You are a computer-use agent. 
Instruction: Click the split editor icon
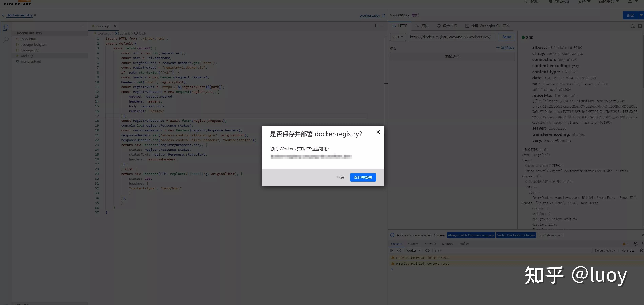pos(375,26)
